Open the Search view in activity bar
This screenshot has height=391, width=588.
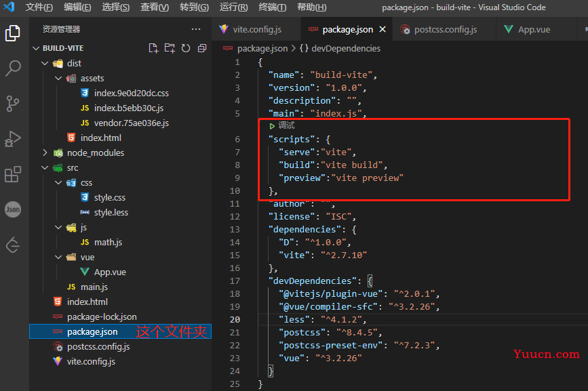coord(13,68)
